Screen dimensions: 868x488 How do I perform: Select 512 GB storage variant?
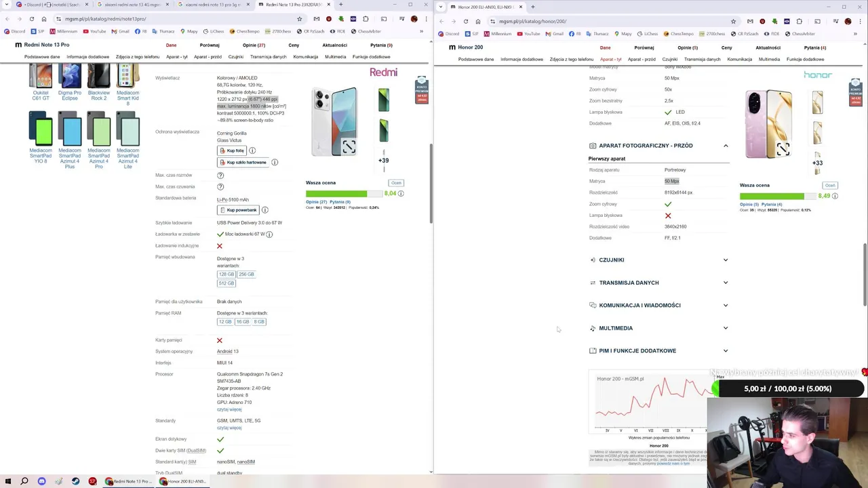pyautogui.click(x=226, y=283)
